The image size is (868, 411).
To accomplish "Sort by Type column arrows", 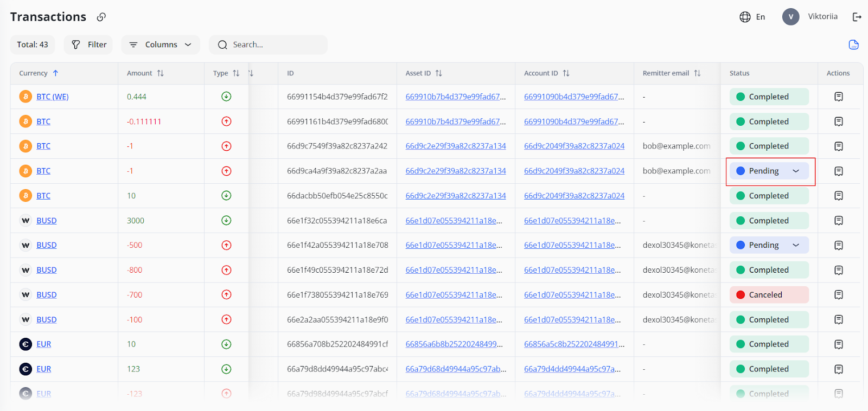I will 236,73.
